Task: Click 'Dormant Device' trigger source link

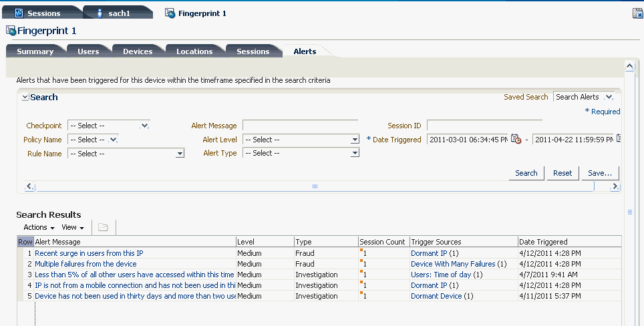Action: [x=436, y=296]
